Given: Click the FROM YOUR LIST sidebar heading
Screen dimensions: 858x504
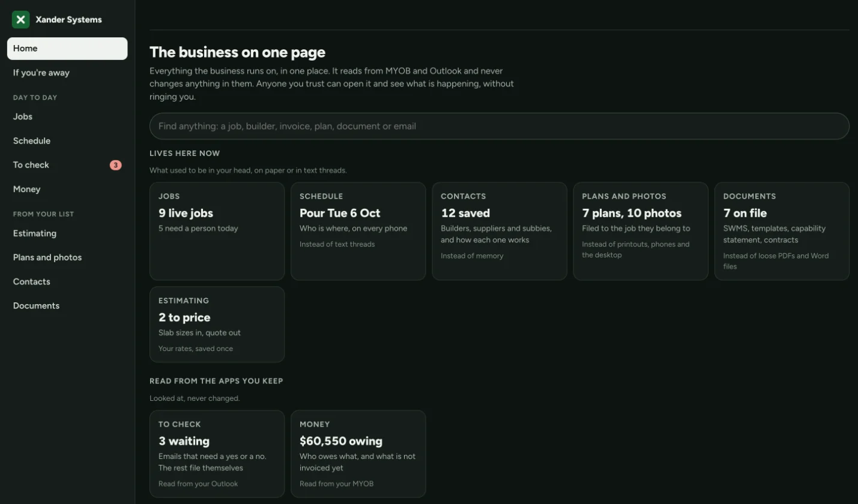Looking at the screenshot, I should pos(43,214).
